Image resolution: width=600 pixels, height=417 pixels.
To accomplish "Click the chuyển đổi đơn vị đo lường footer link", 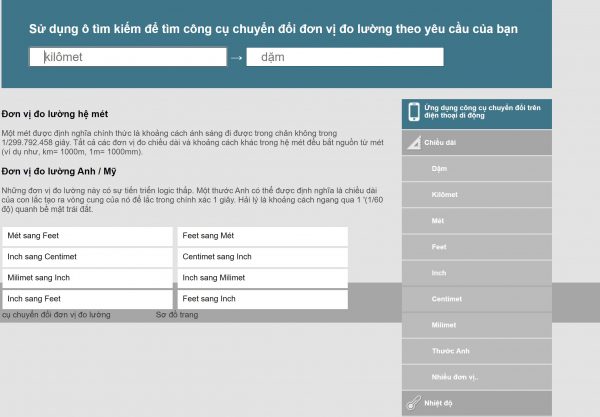I will click(56, 315).
